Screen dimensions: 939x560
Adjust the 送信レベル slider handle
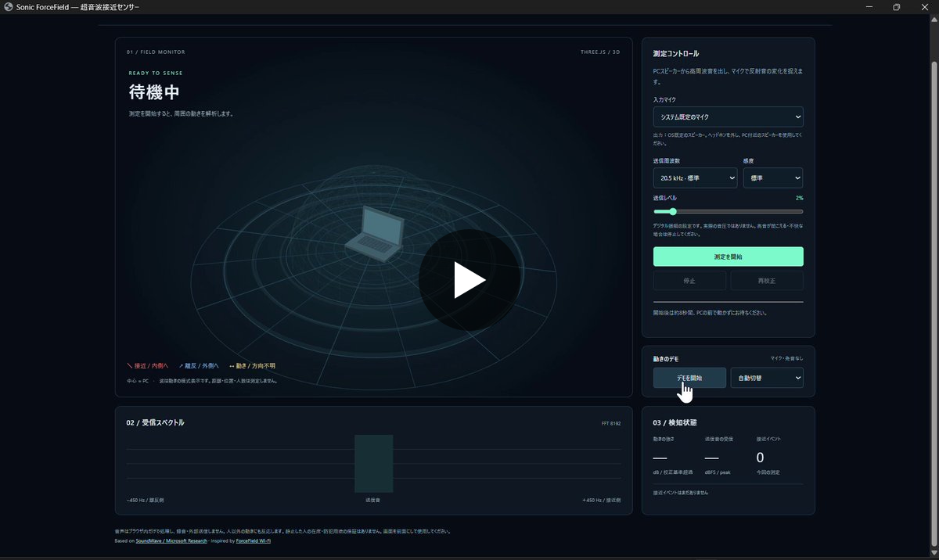(672, 211)
